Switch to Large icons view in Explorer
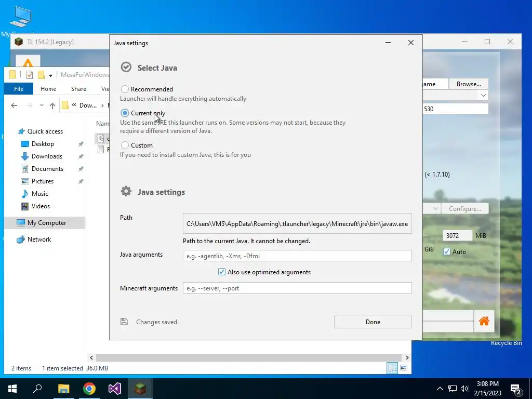The width and height of the screenshot is (532, 399). click(404, 368)
